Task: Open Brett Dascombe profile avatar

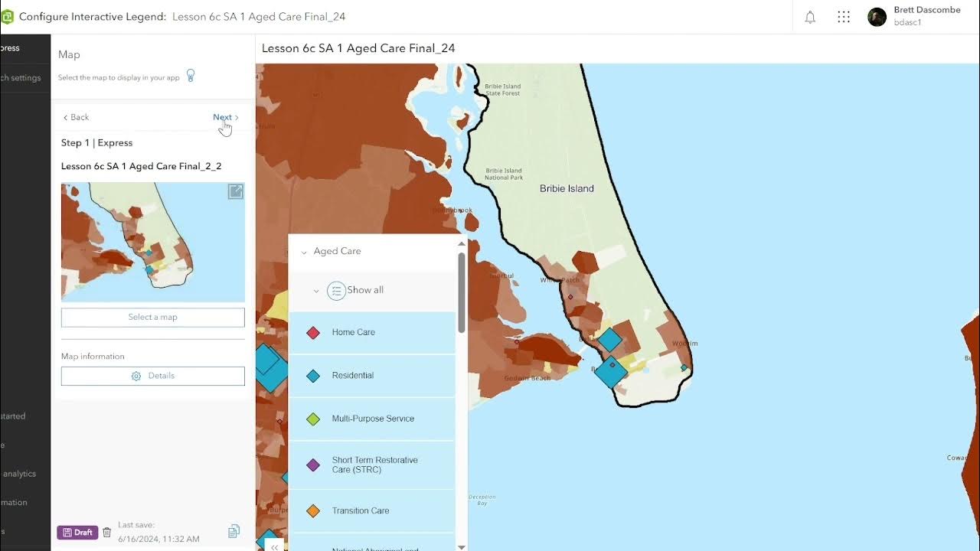Action: 877,17
